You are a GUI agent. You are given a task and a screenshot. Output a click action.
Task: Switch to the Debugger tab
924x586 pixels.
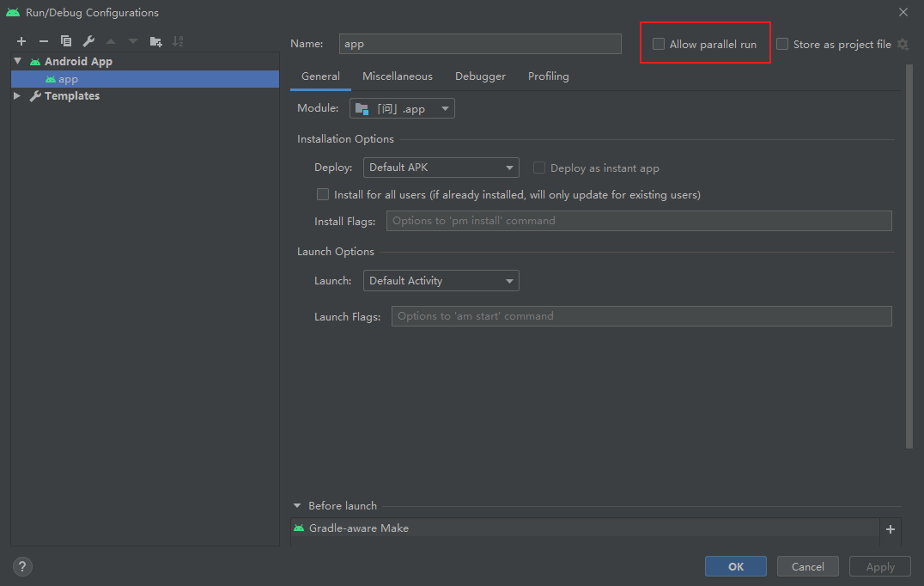[x=480, y=76]
